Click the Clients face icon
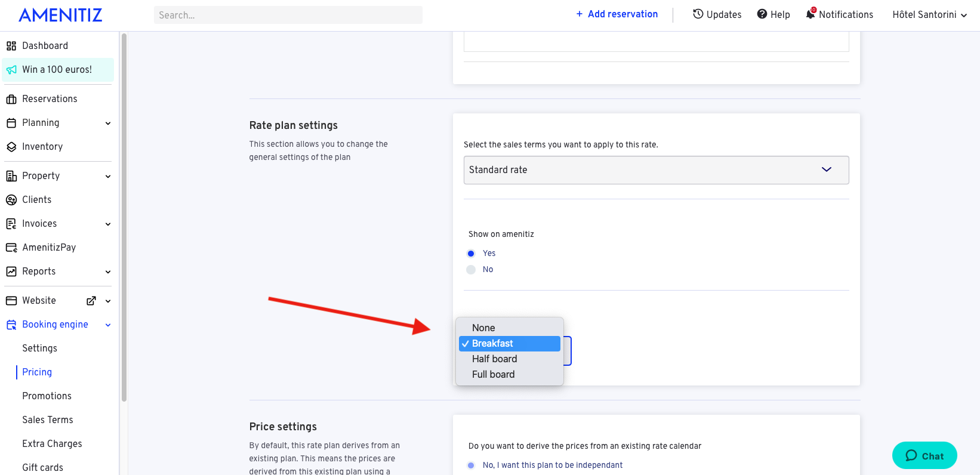980x475 pixels. [x=11, y=200]
